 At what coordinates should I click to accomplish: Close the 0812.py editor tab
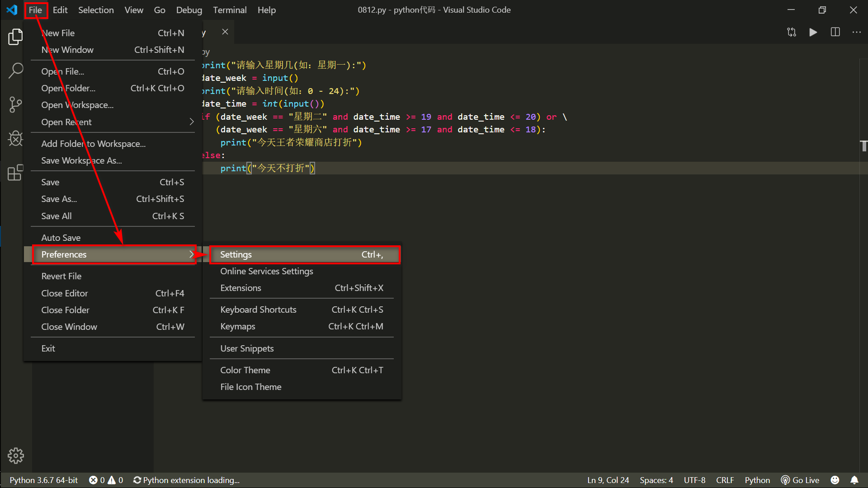(x=225, y=32)
